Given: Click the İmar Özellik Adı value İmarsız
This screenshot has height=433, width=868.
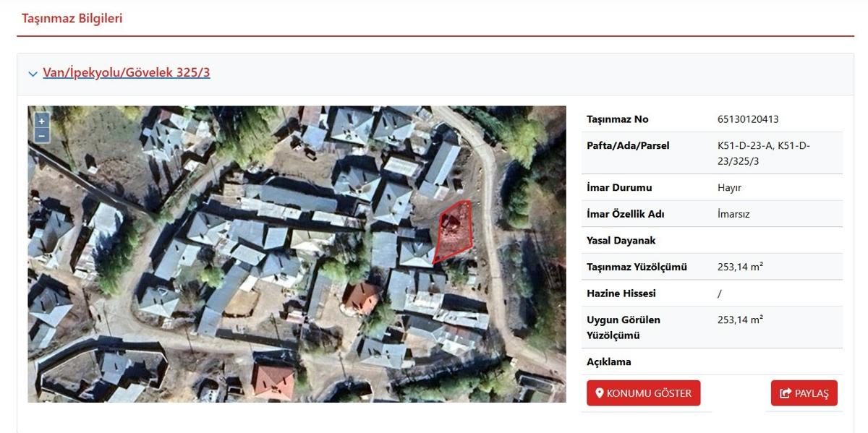Looking at the screenshot, I should (733, 214).
